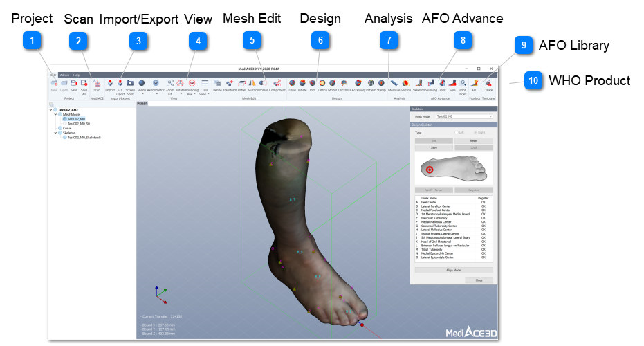Open the Admin tab

(64, 75)
